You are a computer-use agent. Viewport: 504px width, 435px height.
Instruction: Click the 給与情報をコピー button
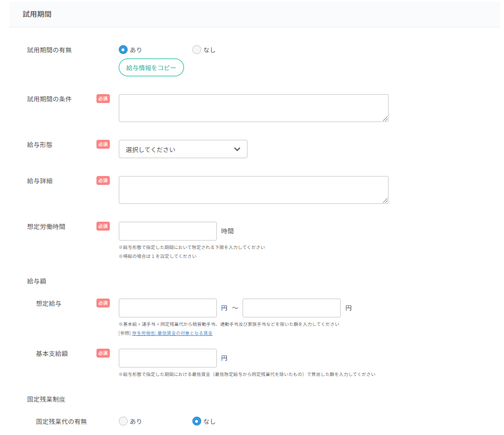[x=151, y=67]
